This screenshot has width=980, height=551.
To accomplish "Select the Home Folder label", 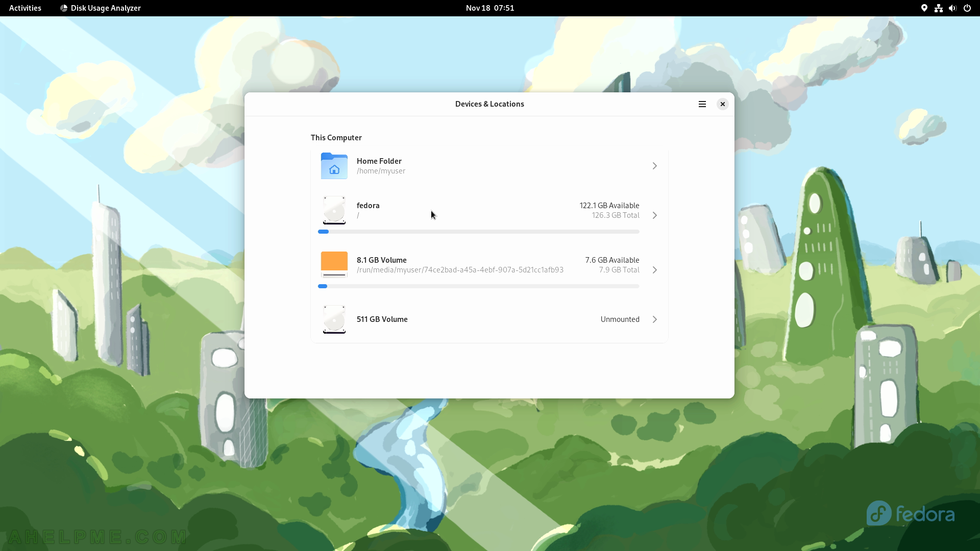I will point(379,161).
